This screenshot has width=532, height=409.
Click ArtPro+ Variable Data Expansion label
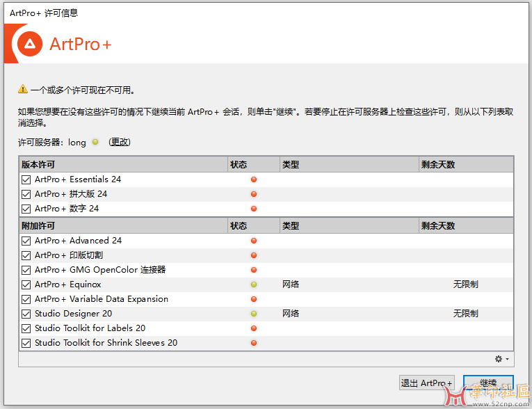[102, 299]
